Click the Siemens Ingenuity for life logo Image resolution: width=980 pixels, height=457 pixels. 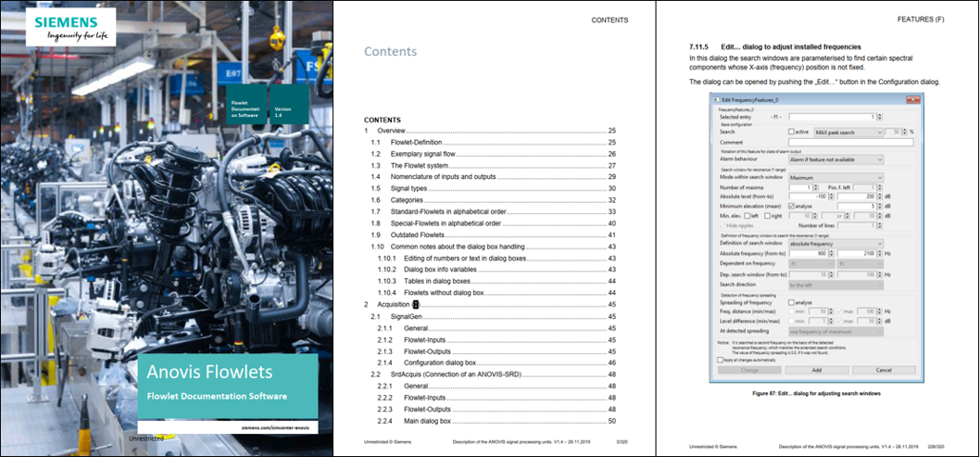70,27
